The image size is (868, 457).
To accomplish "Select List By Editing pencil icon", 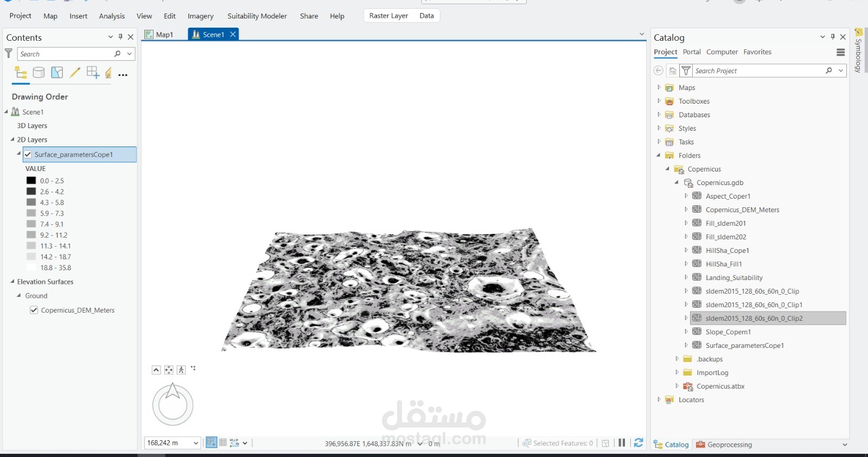I will coord(75,73).
